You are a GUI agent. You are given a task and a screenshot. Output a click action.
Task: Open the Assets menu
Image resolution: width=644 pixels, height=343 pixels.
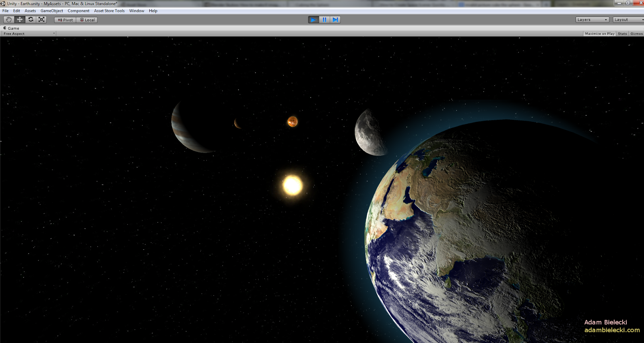[x=30, y=11]
